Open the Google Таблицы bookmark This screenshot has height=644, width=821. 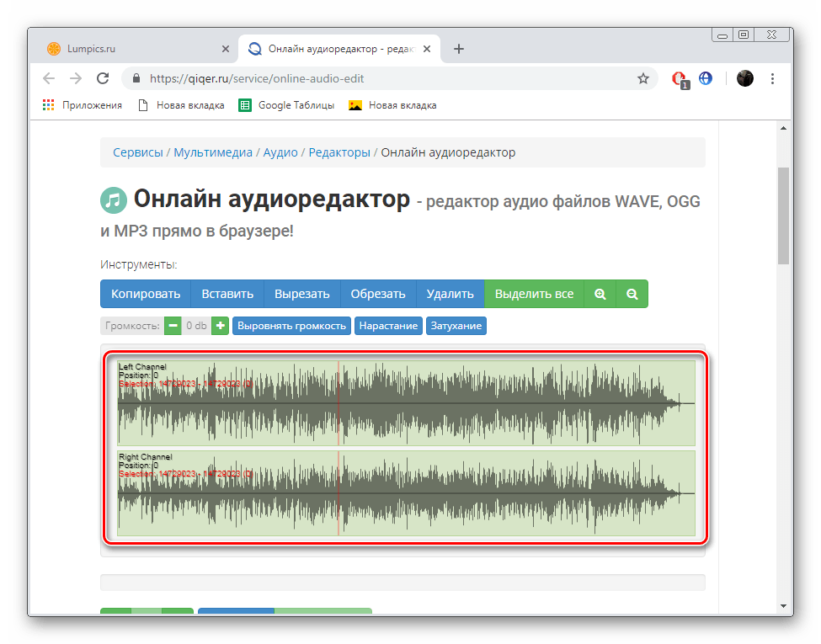coord(287,105)
